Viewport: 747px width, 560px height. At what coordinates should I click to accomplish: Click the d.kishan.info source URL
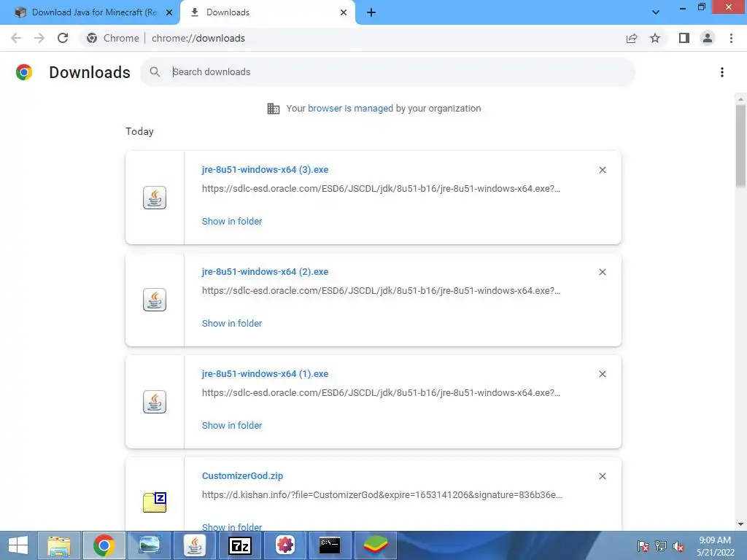click(382, 495)
